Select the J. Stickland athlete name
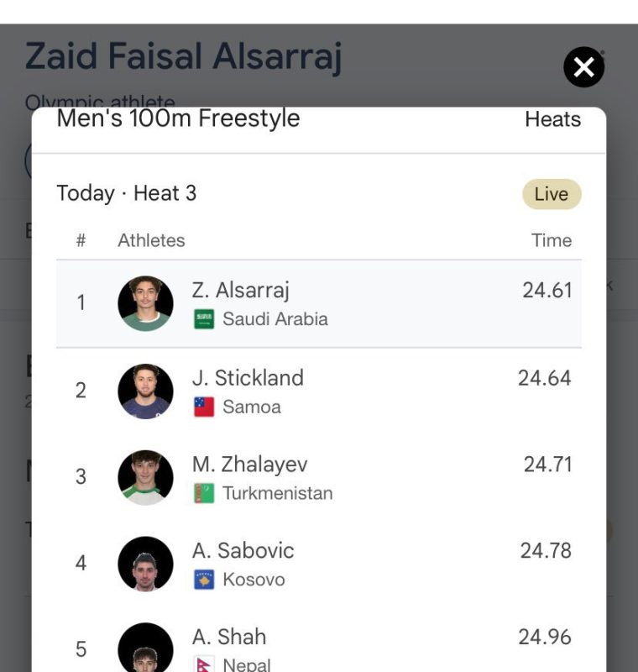This screenshot has width=638, height=672. (248, 378)
